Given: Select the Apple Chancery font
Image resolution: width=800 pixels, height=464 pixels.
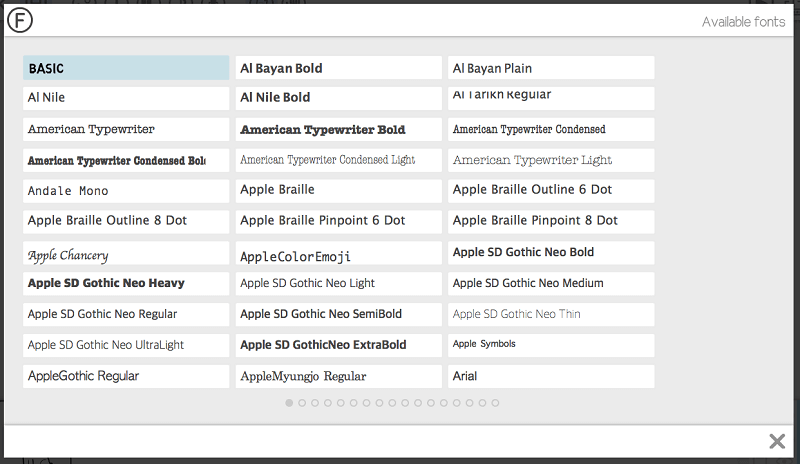Looking at the screenshot, I should coord(126,253).
